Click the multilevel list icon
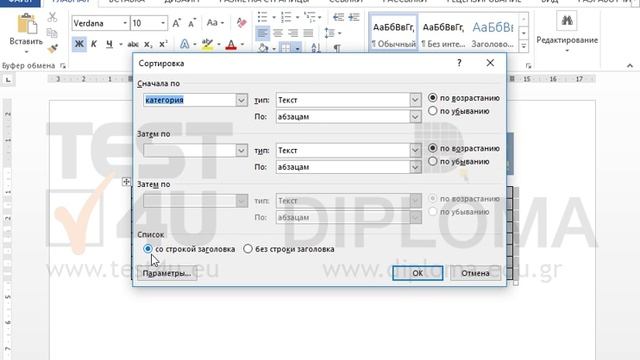Image resolution: width=640 pixels, height=360 pixels. click(x=310, y=17)
